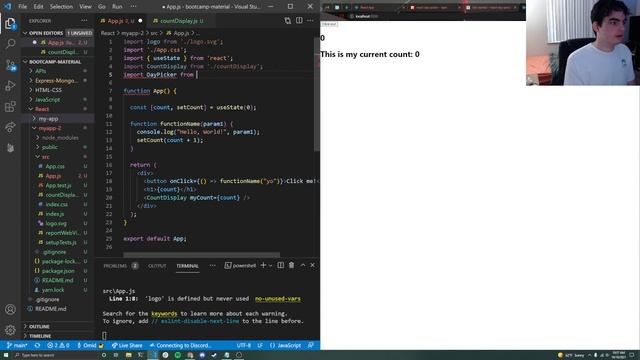
Task: Open the launch profile dropdown next to plus
Action: tap(271, 266)
